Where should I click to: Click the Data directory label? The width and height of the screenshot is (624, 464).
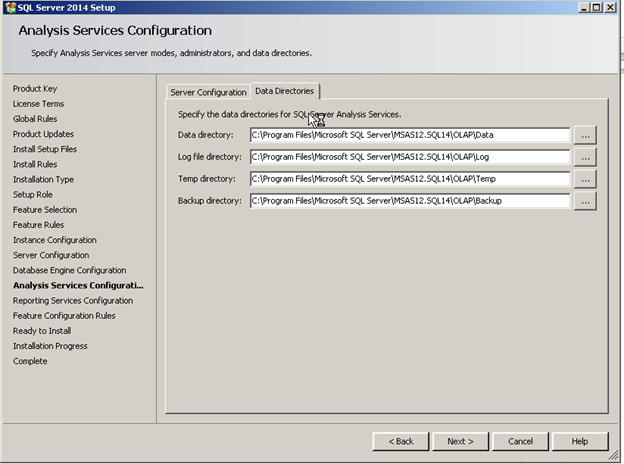206,135
